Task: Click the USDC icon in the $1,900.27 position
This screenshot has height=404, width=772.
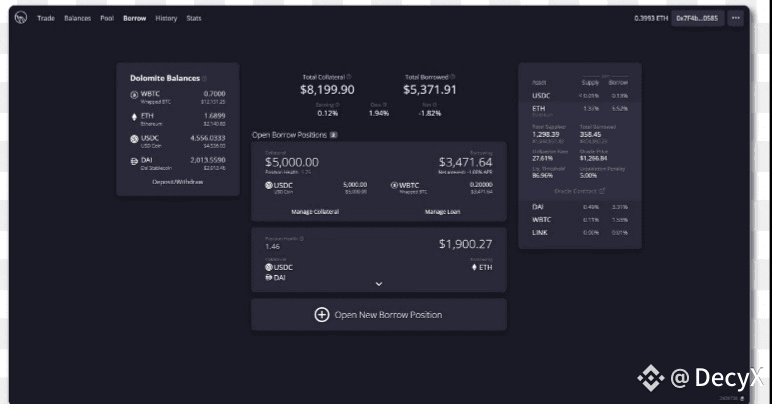Action: tap(269, 267)
